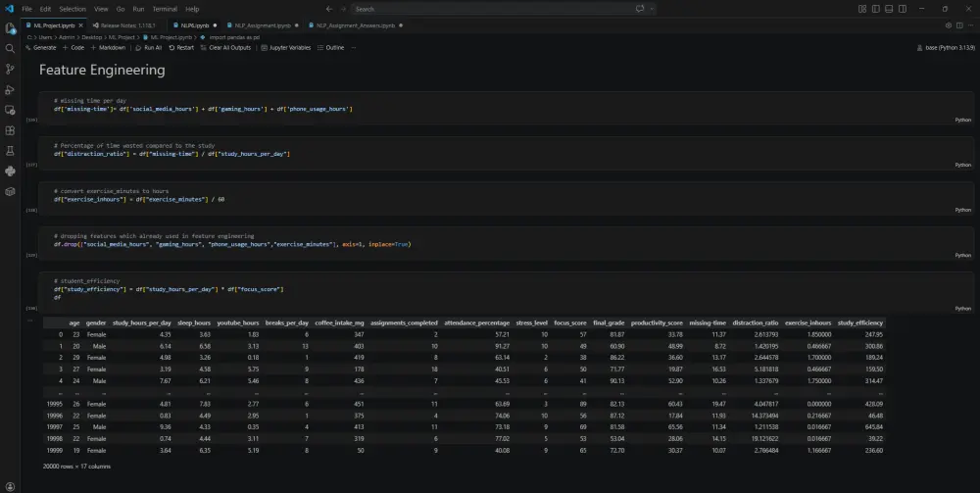Switch to the NLP_Assignment_Answers.ipynb tab
The width and height of the screenshot is (980, 493).
(x=355, y=25)
